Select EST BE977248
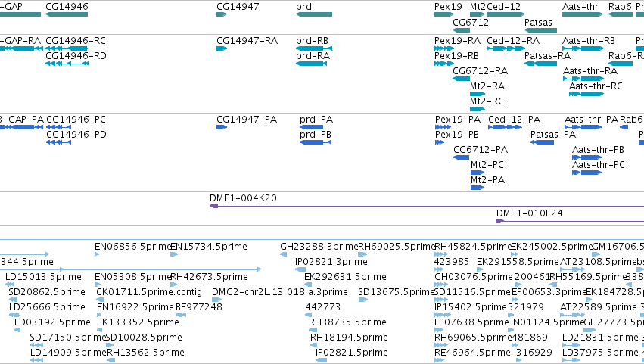The height and width of the screenshot is (364, 644). (199, 307)
